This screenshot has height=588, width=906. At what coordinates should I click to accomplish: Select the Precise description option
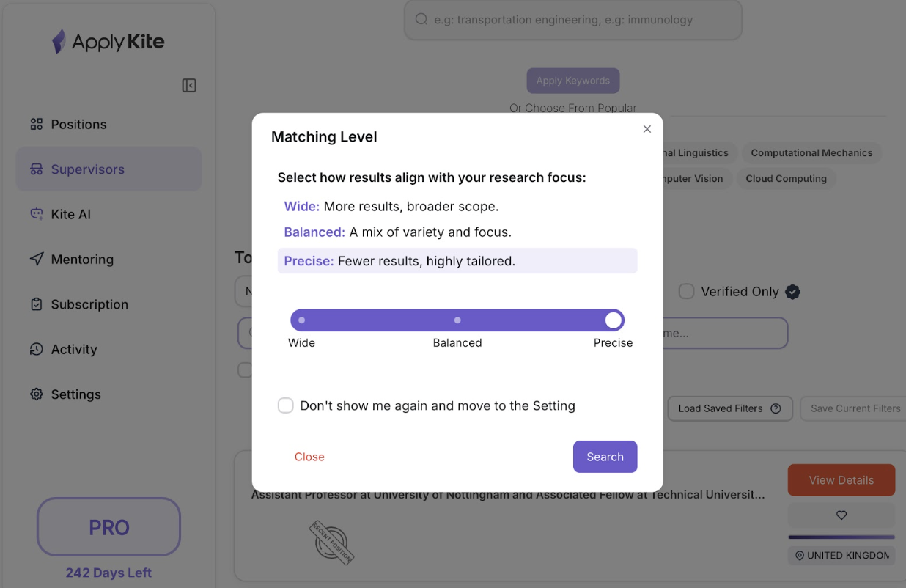pos(457,261)
